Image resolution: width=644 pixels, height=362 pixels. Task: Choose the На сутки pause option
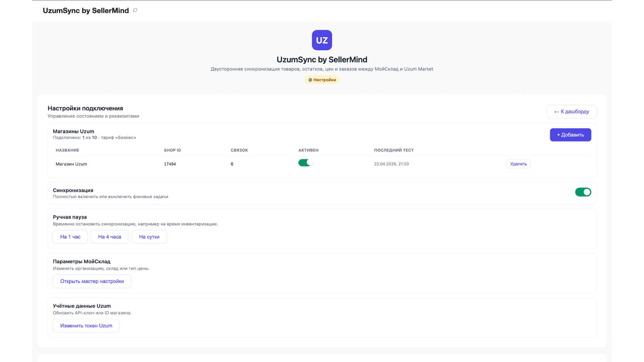click(x=149, y=237)
